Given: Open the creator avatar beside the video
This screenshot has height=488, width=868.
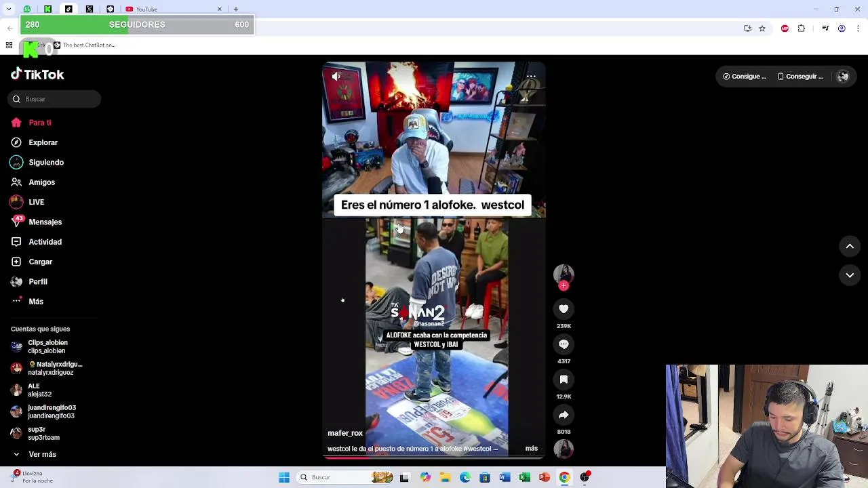Looking at the screenshot, I should coord(564,274).
